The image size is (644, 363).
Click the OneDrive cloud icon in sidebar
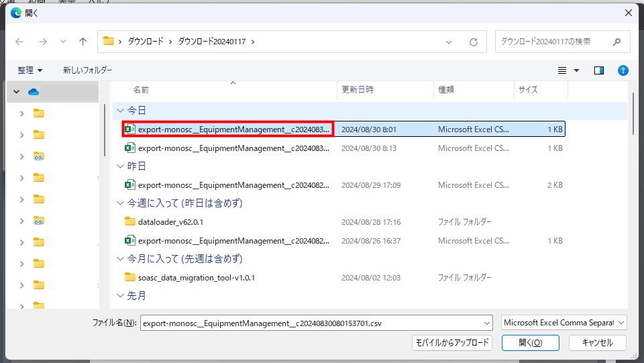point(34,92)
